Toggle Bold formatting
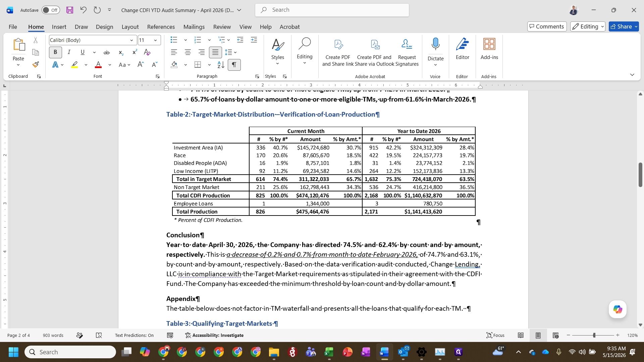This screenshot has width=644, height=362. pos(55,52)
